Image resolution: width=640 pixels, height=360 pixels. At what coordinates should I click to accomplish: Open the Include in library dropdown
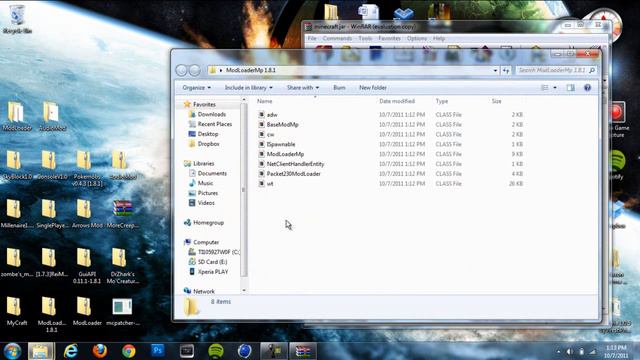point(248,87)
